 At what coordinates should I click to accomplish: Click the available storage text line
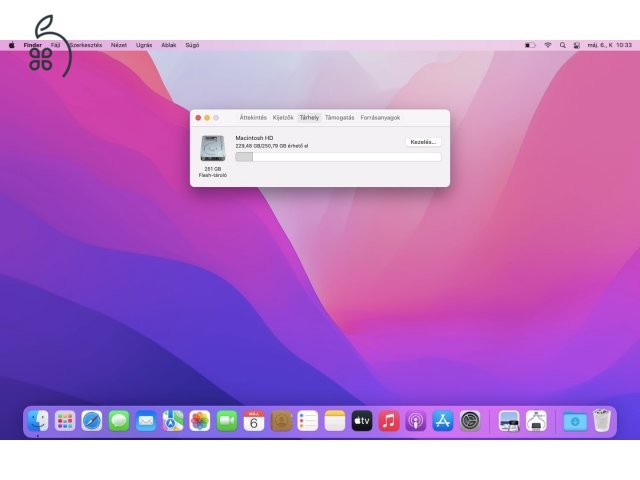[x=272, y=146]
